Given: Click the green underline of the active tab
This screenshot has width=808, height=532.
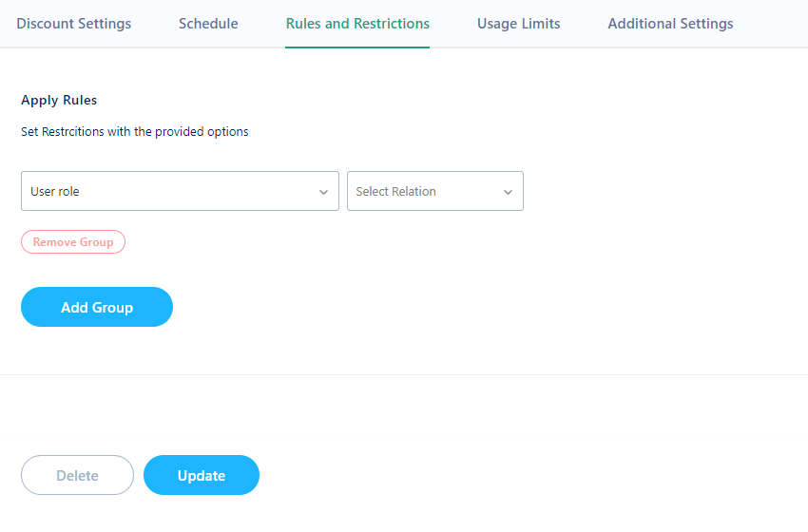Looking at the screenshot, I should (357, 47).
